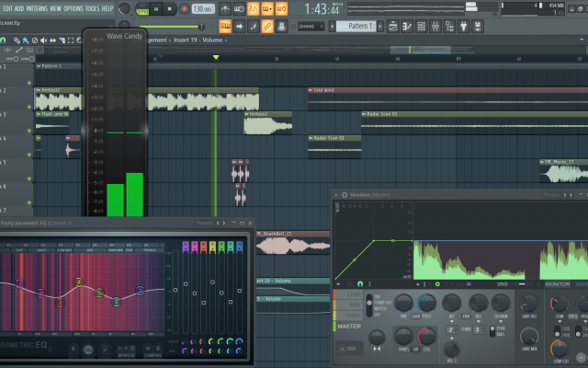
Task: Toggle typing keyboard to piano icon
Action: click(x=225, y=27)
